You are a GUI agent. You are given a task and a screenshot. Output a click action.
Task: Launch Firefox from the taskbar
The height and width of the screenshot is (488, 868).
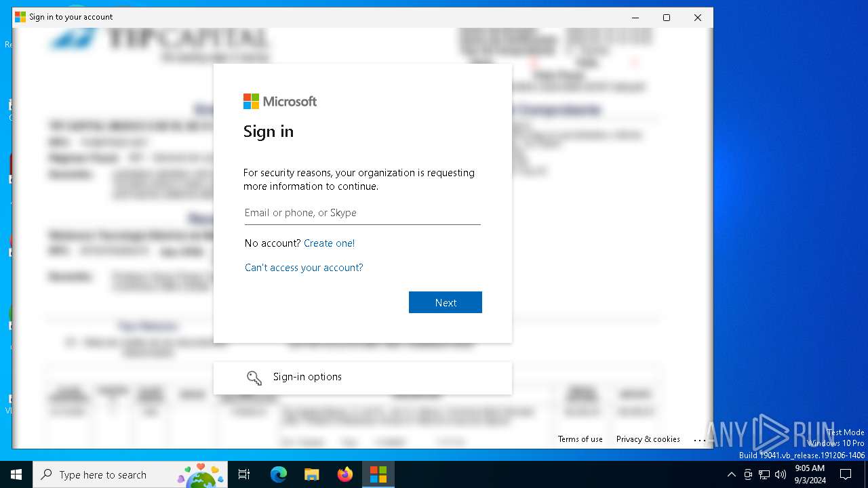pyautogui.click(x=344, y=474)
